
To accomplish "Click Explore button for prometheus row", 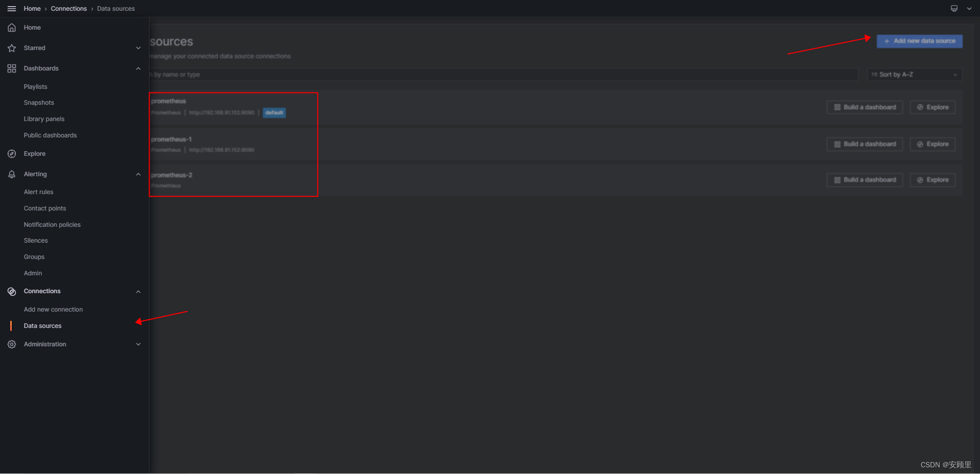I will click(x=933, y=107).
